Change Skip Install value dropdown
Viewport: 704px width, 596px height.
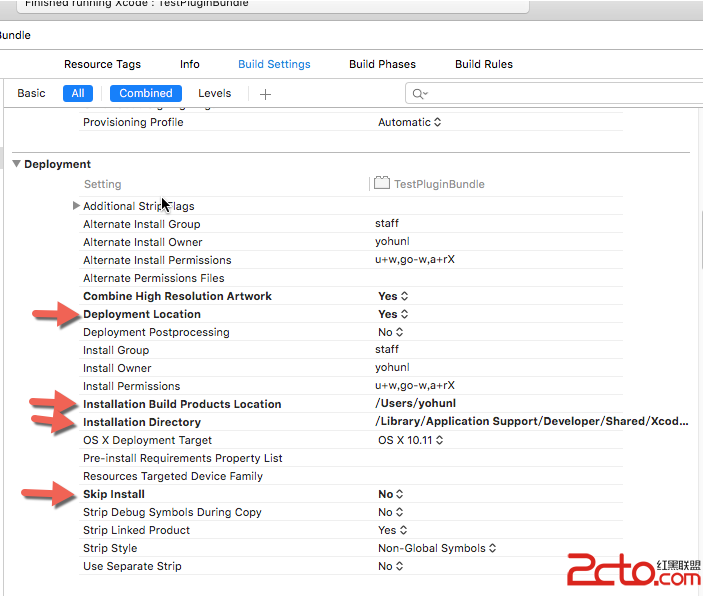[x=391, y=494]
